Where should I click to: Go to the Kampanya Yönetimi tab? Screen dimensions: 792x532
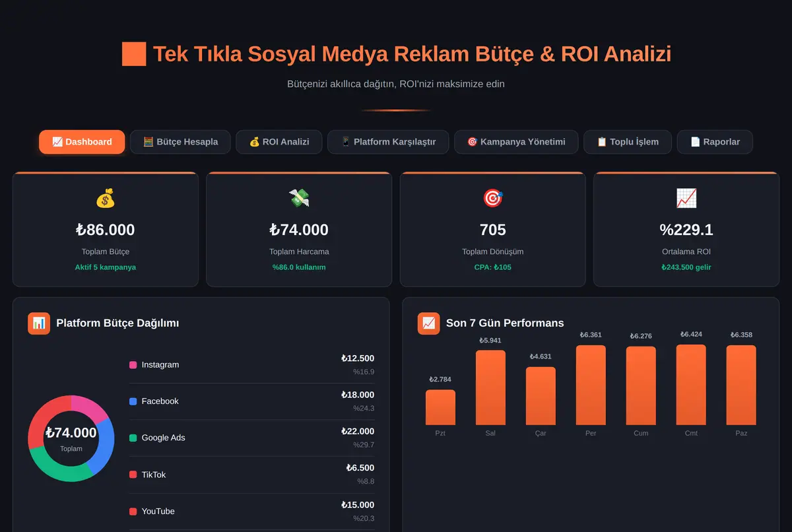[x=516, y=142]
